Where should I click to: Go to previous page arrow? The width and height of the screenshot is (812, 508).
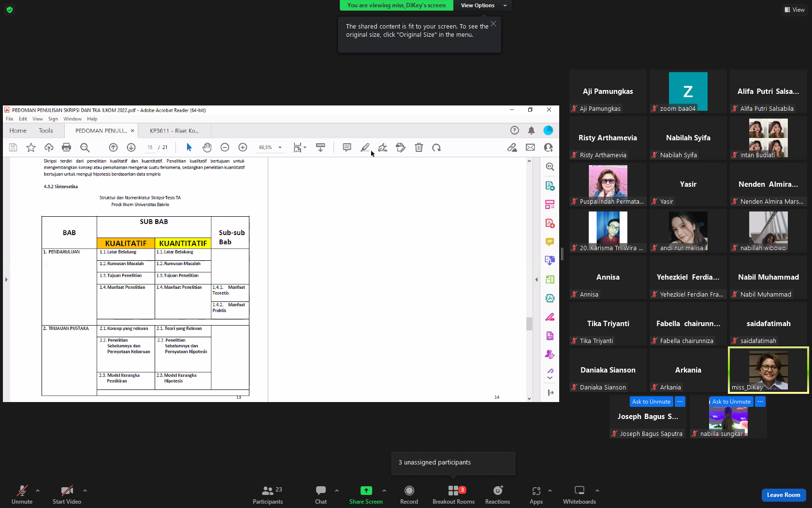pos(113,148)
